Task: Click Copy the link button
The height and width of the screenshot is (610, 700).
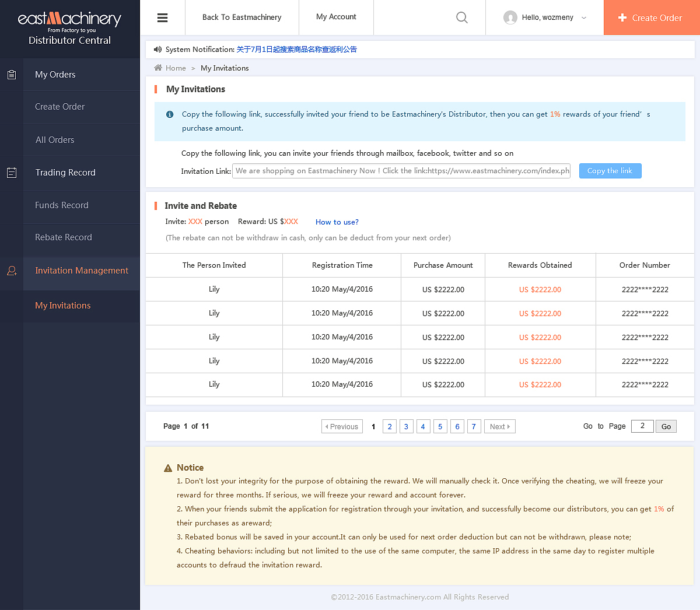Action: tap(610, 171)
